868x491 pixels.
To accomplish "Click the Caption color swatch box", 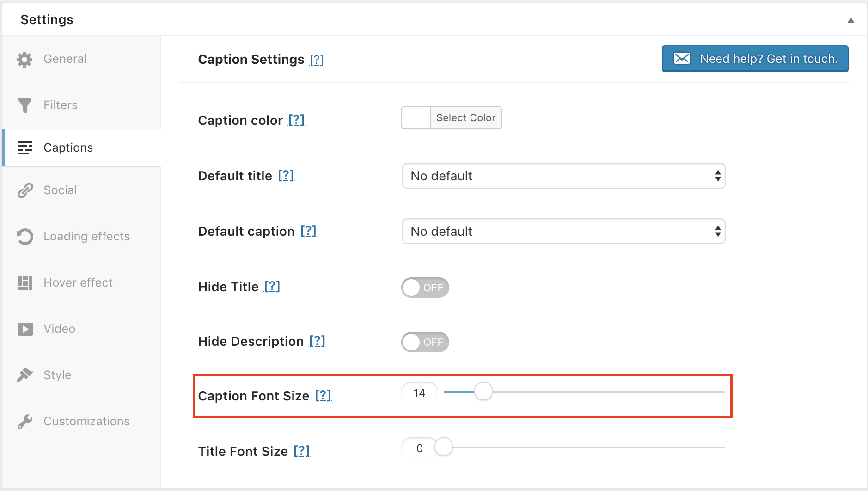I will tap(416, 118).
